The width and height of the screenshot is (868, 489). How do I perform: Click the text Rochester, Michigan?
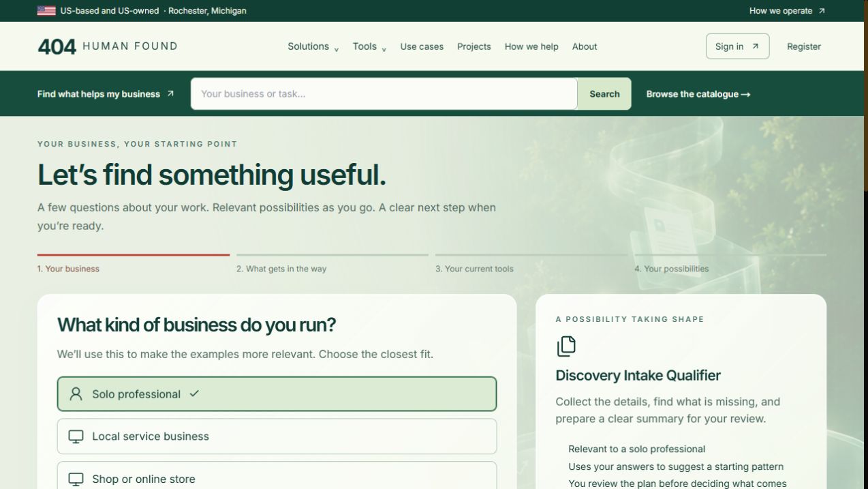(x=207, y=11)
